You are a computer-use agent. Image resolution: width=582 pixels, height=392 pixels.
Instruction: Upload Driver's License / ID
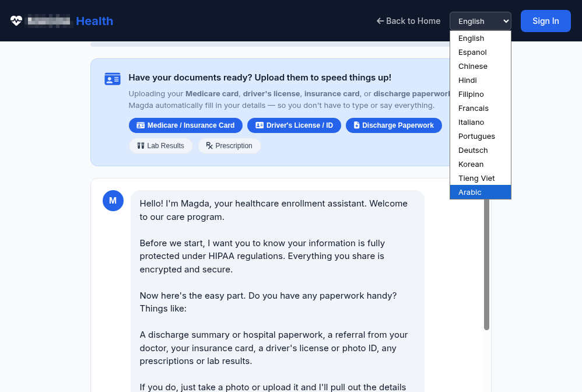point(294,125)
